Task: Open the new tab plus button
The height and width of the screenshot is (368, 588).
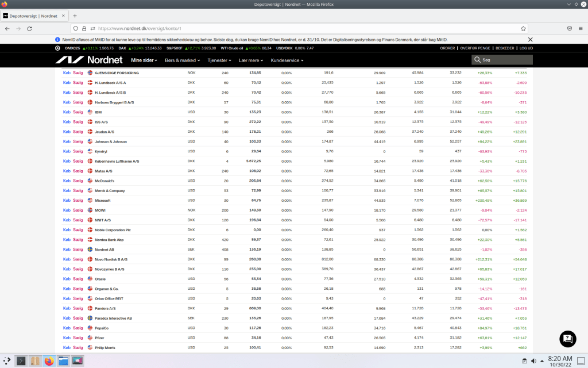Action: tap(75, 16)
